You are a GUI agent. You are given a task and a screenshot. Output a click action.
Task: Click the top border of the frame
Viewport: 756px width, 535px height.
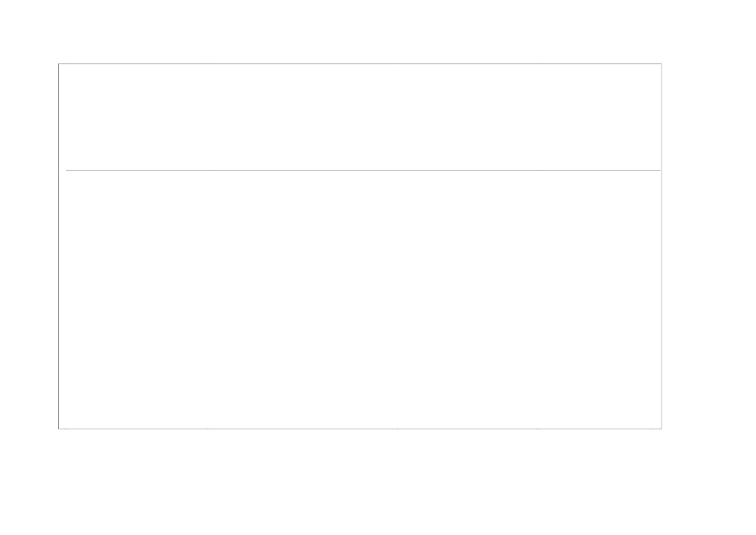tap(360, 63)
